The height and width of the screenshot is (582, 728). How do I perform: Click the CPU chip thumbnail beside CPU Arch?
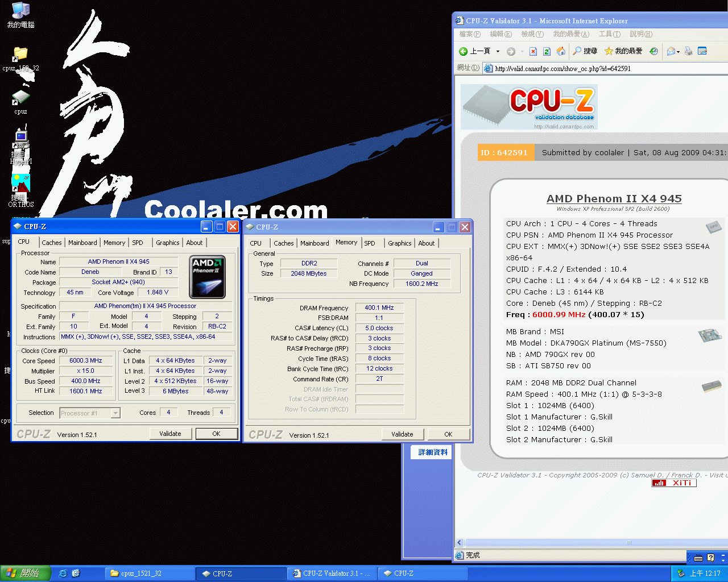[x=714, y=226]
